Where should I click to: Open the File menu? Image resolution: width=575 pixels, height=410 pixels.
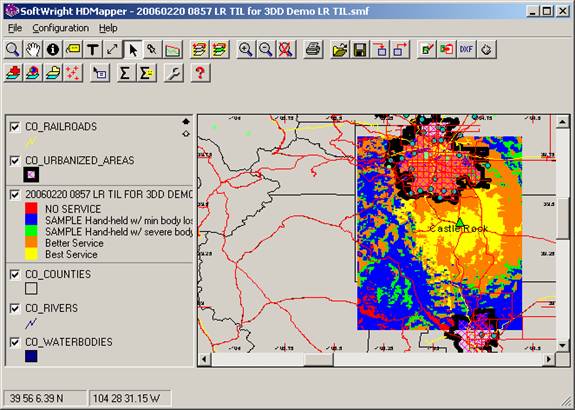tap(15, 28)
